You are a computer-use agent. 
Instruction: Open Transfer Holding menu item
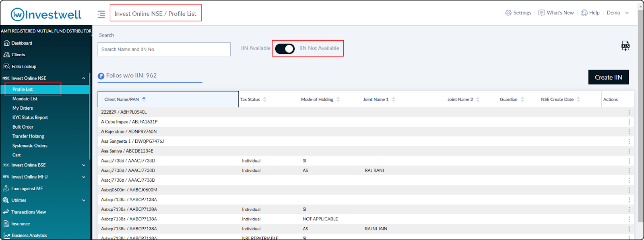point(28,136)
